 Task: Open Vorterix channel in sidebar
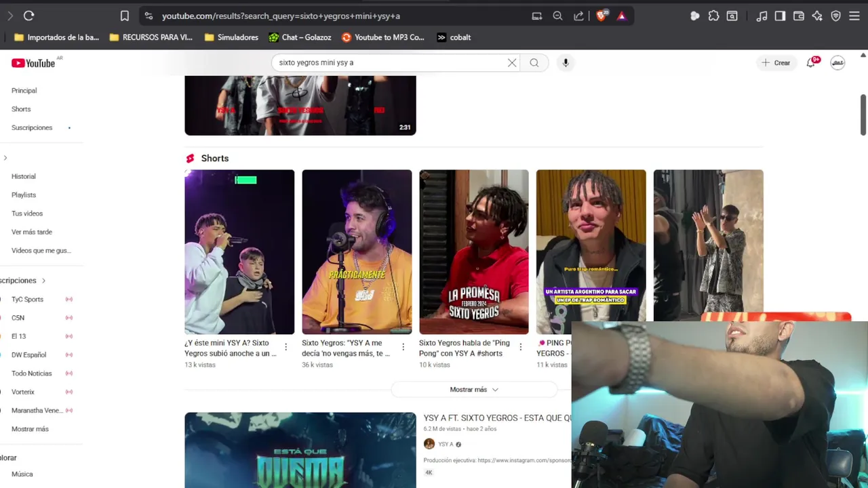pos(23,392)
